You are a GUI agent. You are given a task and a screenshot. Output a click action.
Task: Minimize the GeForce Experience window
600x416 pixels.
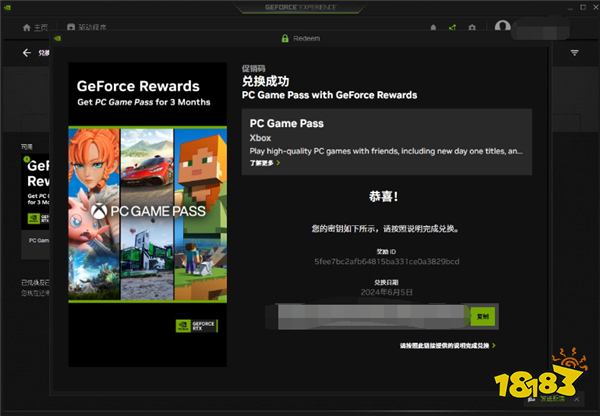[570, 7]
